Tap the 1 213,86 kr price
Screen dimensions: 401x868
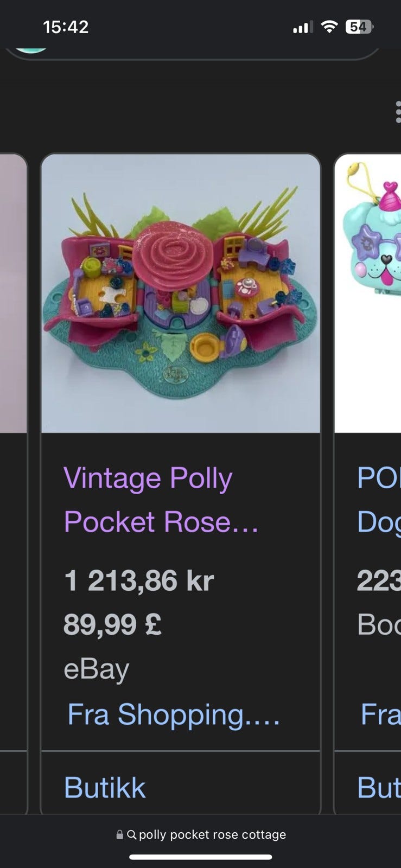(x=139, y=580)
